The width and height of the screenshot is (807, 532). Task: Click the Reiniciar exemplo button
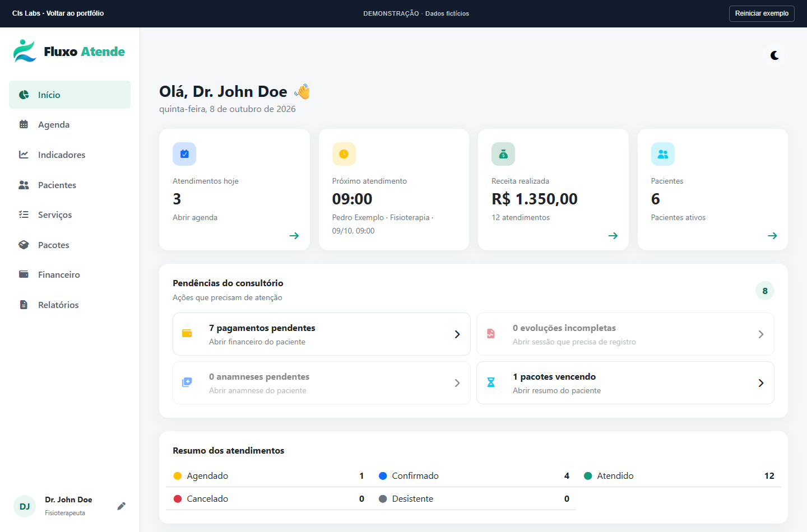[762, 13]
